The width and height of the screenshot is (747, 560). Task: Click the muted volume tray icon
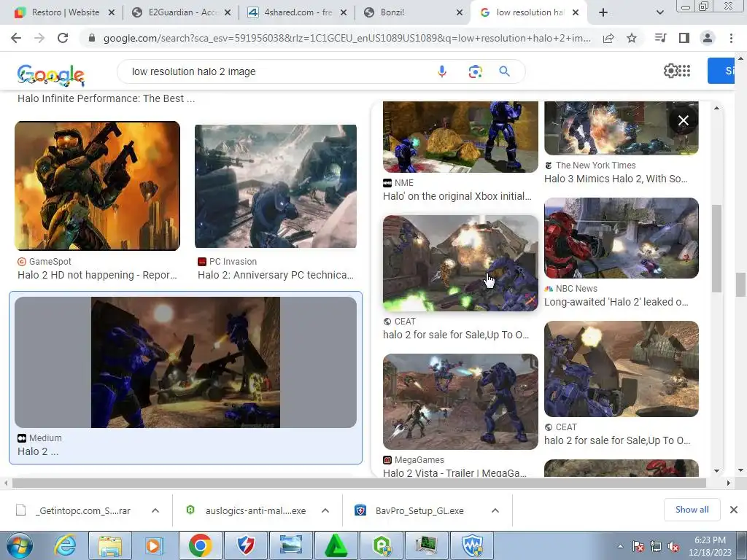pyautogui.click(x=673, y=546)
